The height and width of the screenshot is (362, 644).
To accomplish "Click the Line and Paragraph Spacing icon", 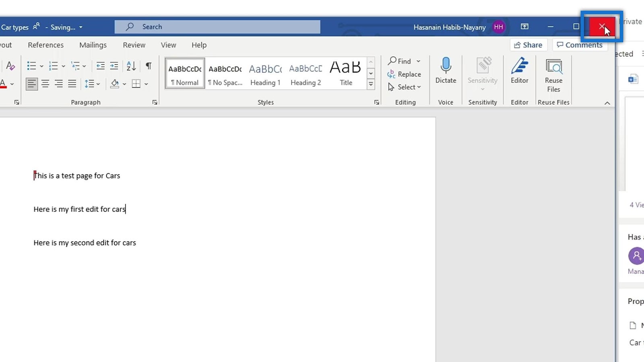I will point(89,84).
